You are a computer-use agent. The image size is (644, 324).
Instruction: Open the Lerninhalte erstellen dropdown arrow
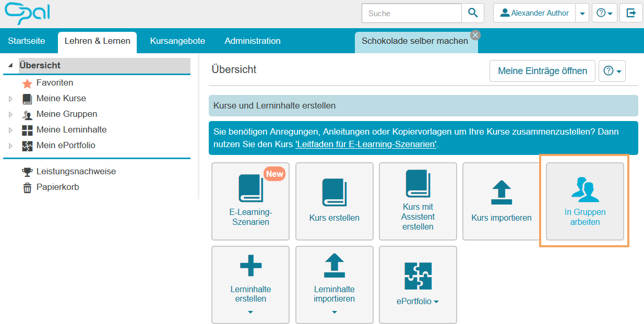(x=251, y=312)
